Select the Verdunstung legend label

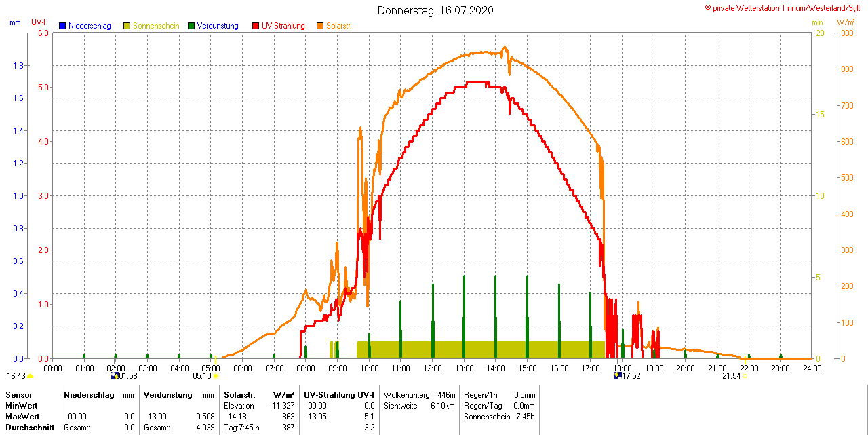(x=218, y=26)
